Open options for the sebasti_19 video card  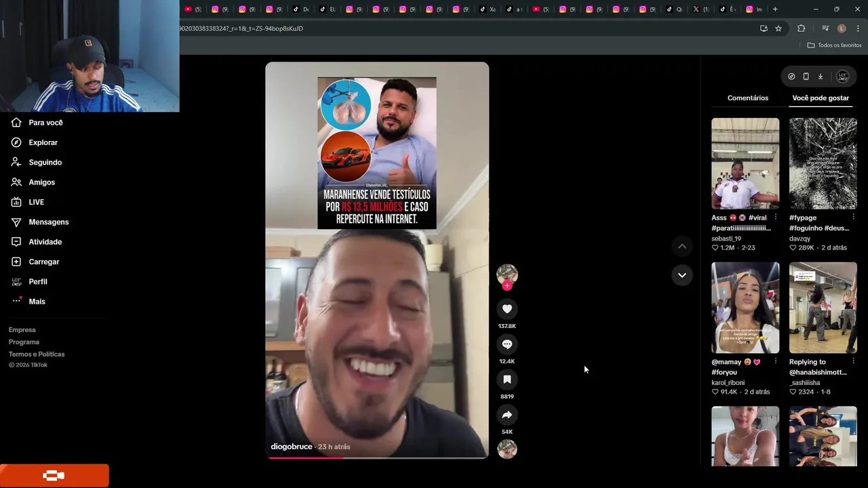pos(775,218)
